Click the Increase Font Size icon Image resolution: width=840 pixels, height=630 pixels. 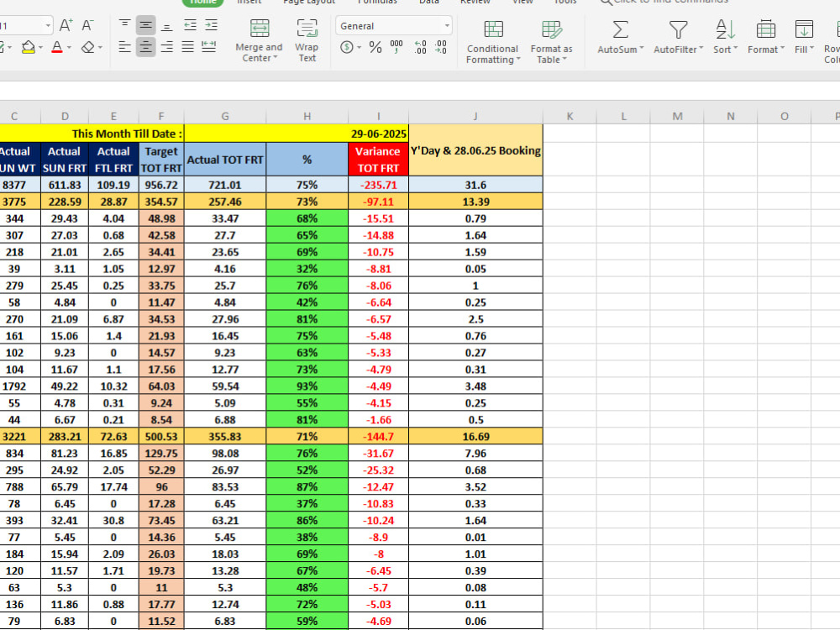click(66, 25)
